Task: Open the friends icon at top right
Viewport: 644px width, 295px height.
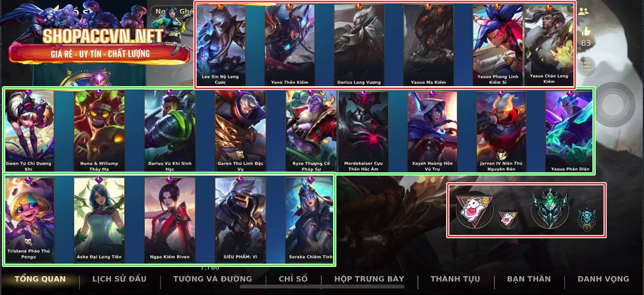Action: coord(583,12)
